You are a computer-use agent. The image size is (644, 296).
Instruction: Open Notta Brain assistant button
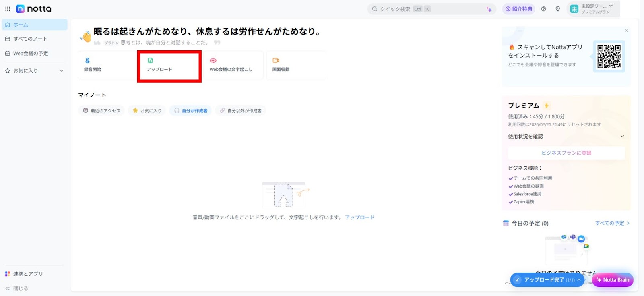pos(613,280)
